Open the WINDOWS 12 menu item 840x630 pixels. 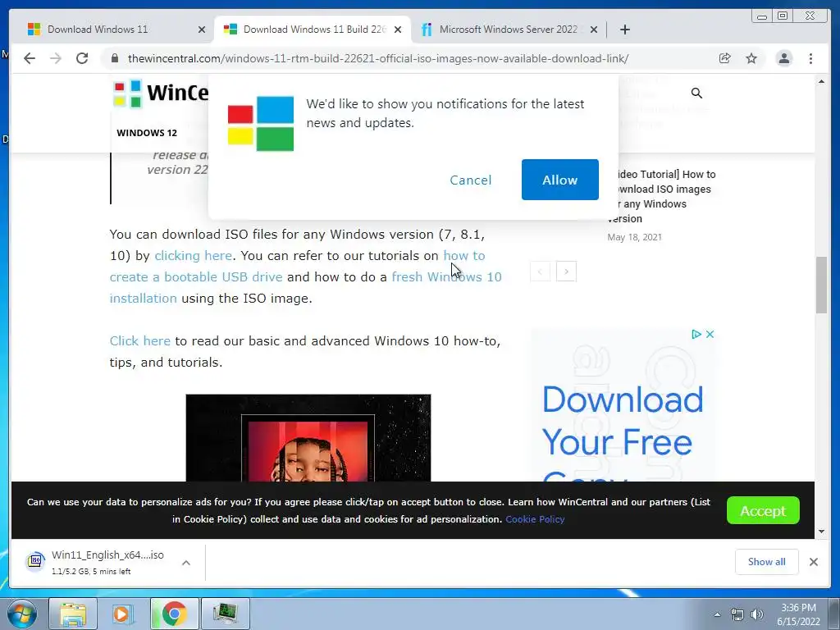[x=147, y=133]
